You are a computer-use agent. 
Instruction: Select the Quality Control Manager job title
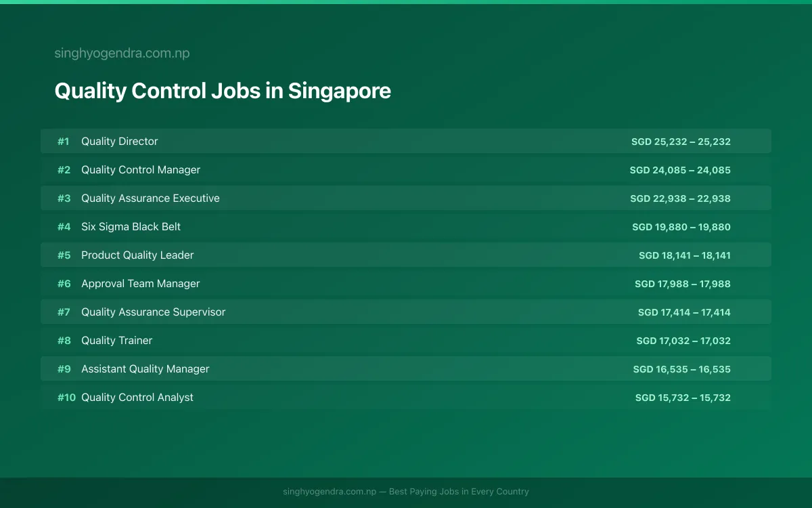(141, 170)
